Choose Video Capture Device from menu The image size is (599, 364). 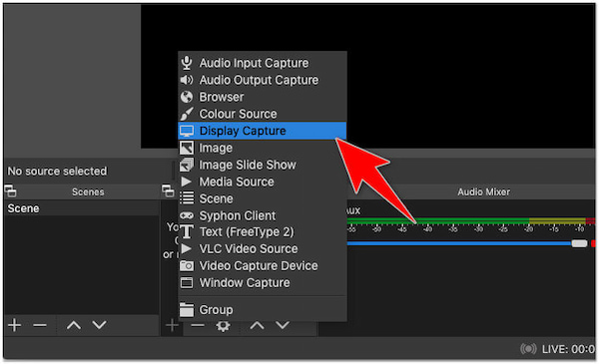click(263, 265)
